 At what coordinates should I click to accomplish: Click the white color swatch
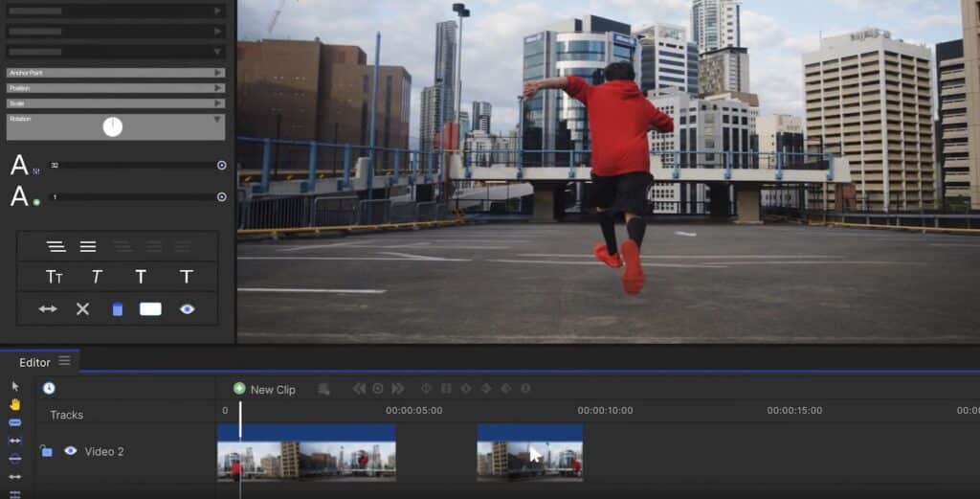[x=150, y=308]
